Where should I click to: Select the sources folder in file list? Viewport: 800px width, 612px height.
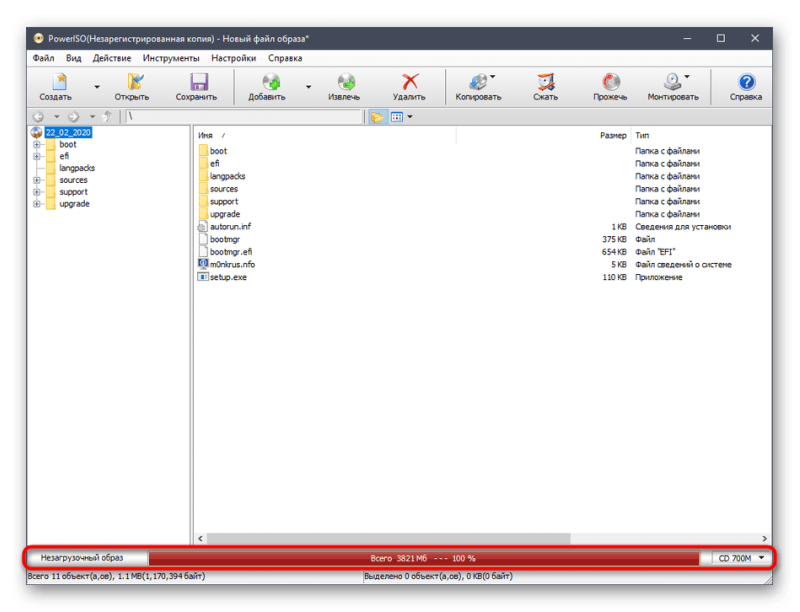click(x=223, y=189)
